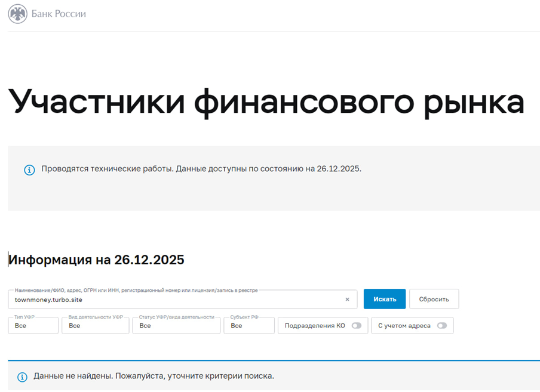
Task: Open the Статус УФР/вида деятельности dropdown
Action: (x=176, y=325)
